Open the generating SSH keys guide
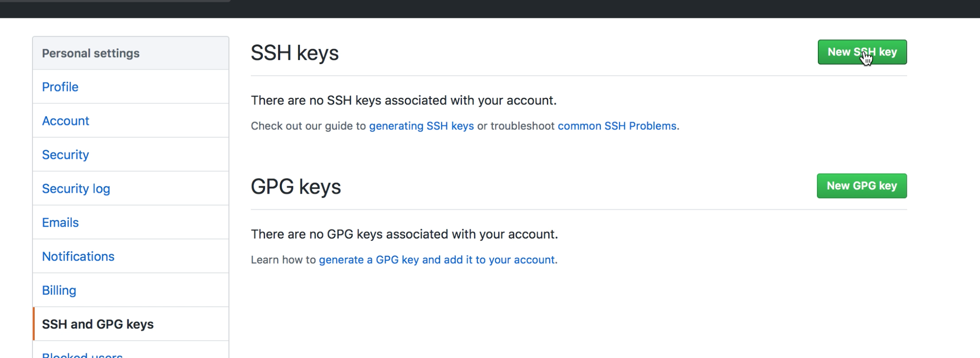This screenshot has width=980, height=358. coord(421,126)
